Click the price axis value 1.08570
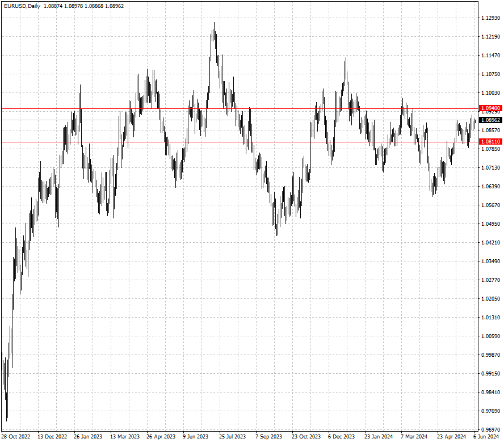 coord(490,130)
